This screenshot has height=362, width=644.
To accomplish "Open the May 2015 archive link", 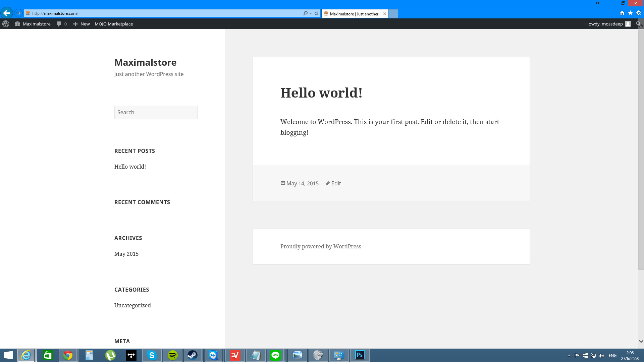I will [126, 254].
